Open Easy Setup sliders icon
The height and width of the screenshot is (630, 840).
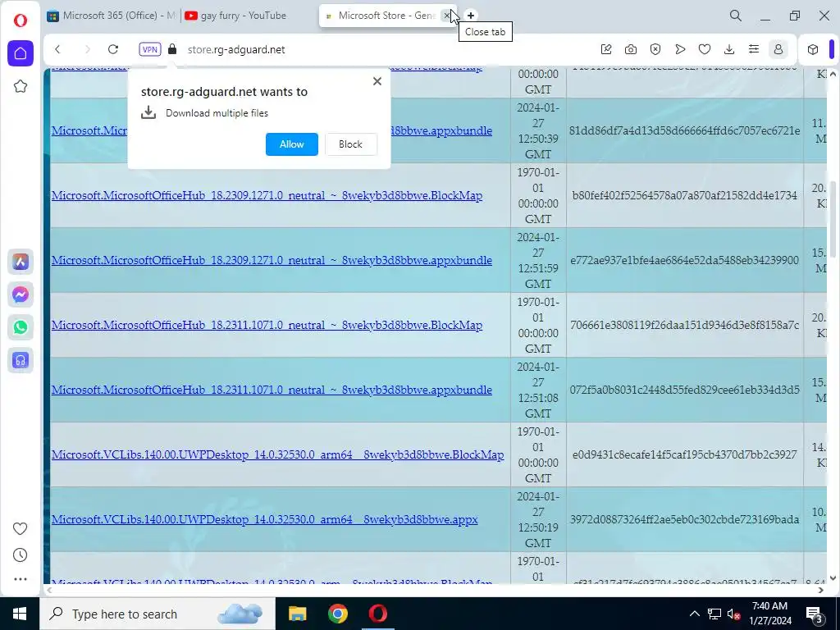coord(754,49)
